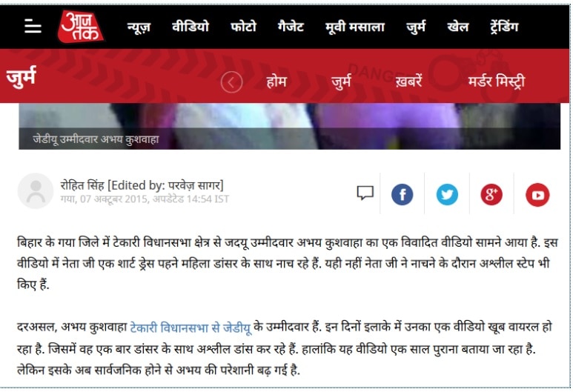
Task: Follow the टेकारी विधानसभा से जेडीयू link
Action: tap(191, 328)
